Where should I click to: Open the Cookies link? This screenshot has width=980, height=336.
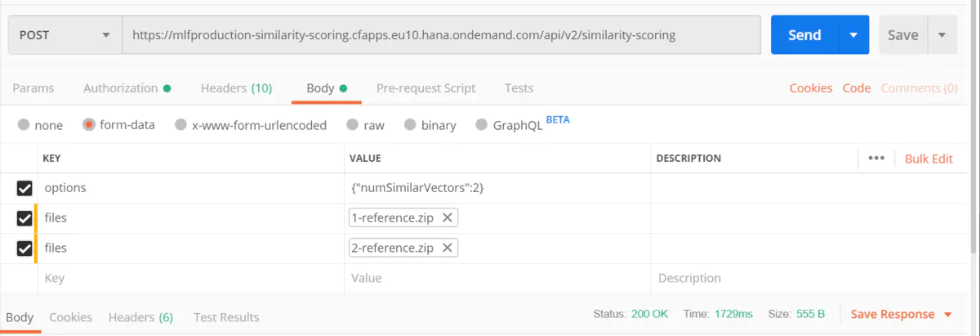tap(811, 88)
